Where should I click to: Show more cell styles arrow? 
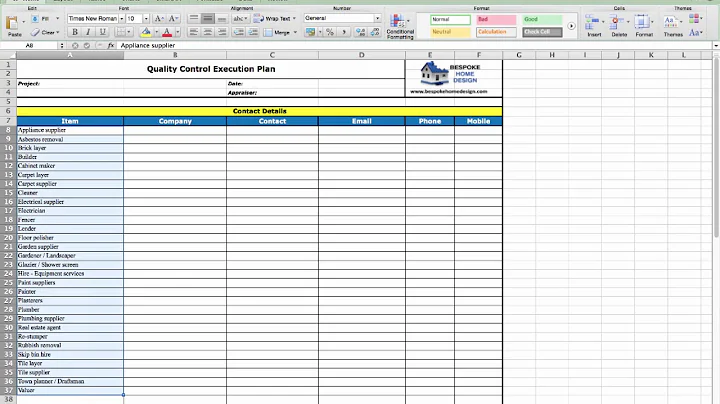(571, 26)
